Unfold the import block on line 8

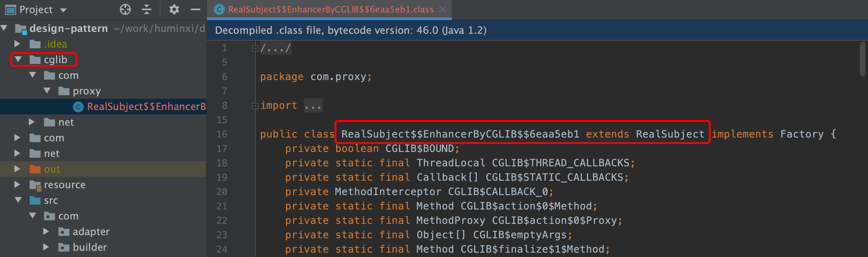255,106
